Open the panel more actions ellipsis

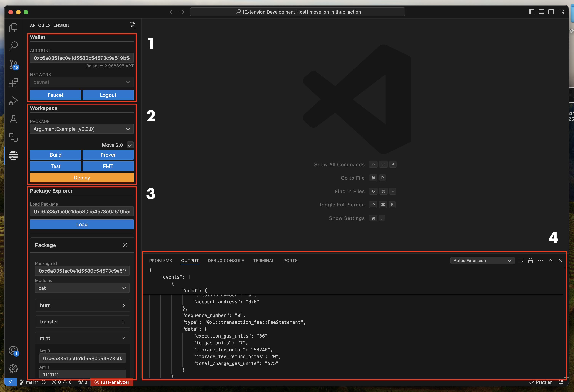pyautogui.click(x=540, y=261)
